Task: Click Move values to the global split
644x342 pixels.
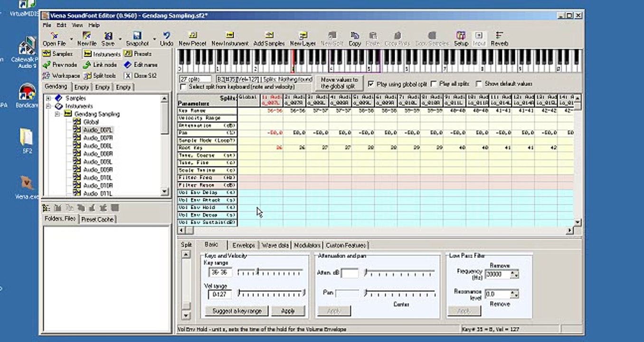Action: (x=339, y=83)
